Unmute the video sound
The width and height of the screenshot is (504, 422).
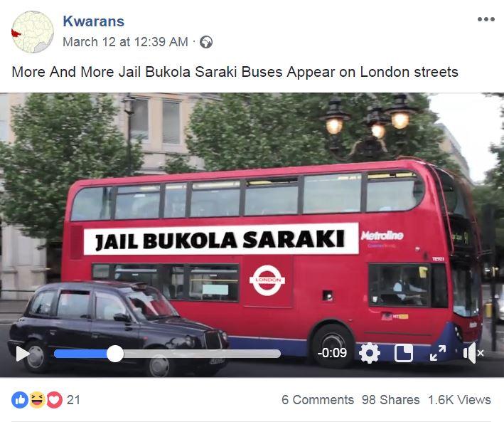pyautogui.click(x=473, y=353)
